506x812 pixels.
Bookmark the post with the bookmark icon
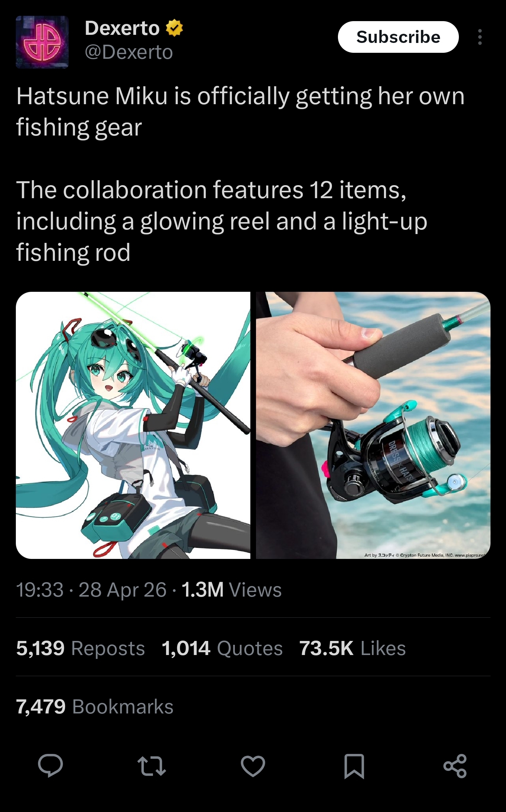(354, 766)
